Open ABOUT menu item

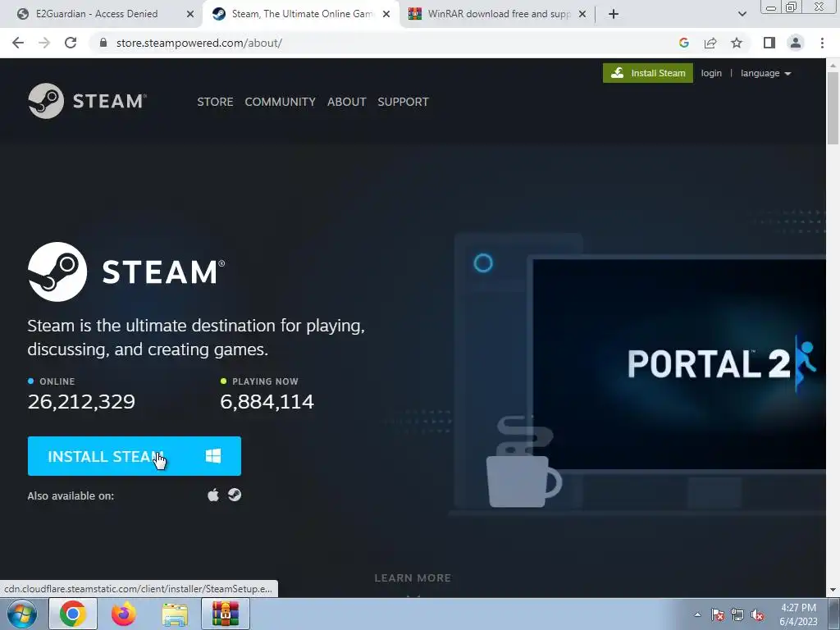click(347, 102)
